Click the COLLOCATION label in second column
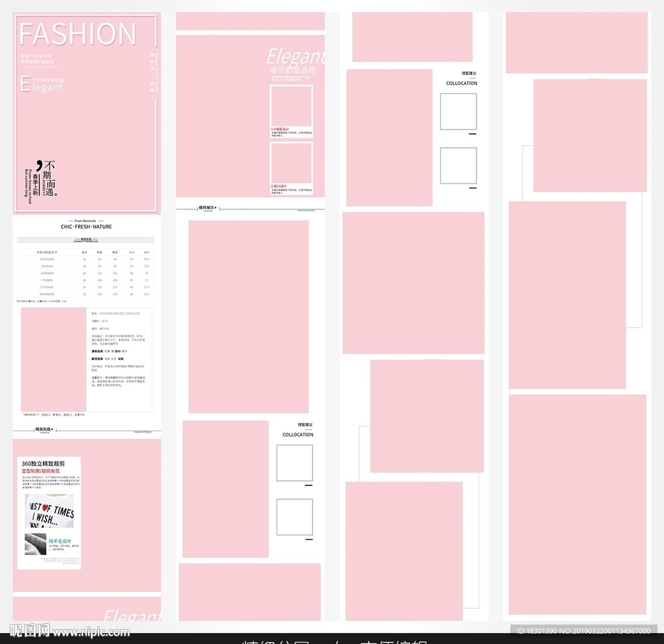Image resolution: width=664 pixels, height=644 pixels. (x=298, y=435)
